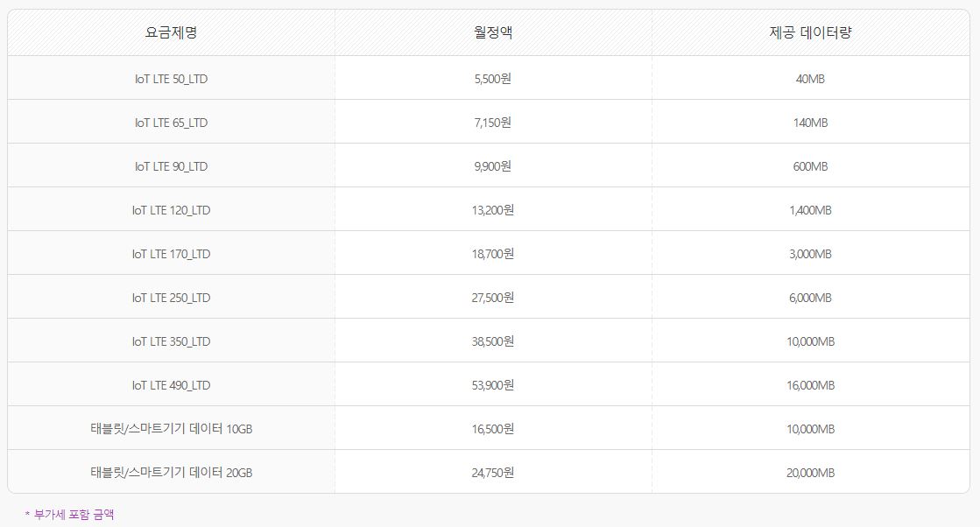The height and width of the screenshot is (527, 980).
Task: Click the 40MB data allowance cell
Action: pyautogui.click(x=810, y=79)
